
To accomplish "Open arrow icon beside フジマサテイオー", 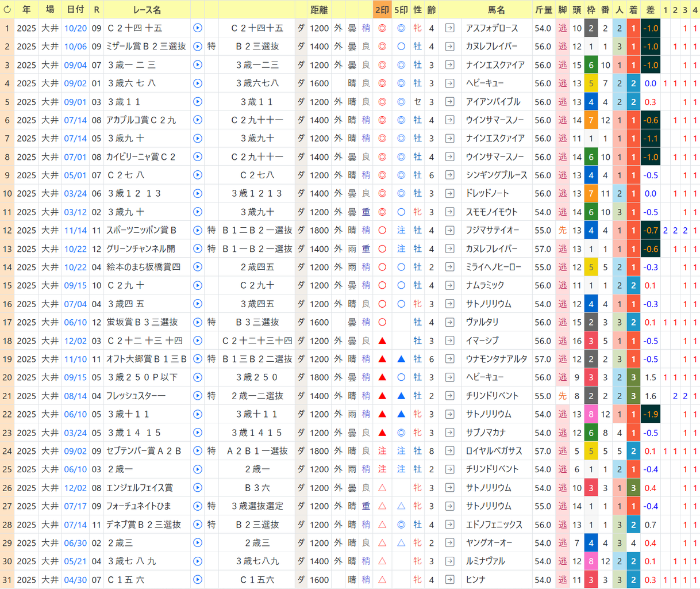I will (x=450, y=230).
